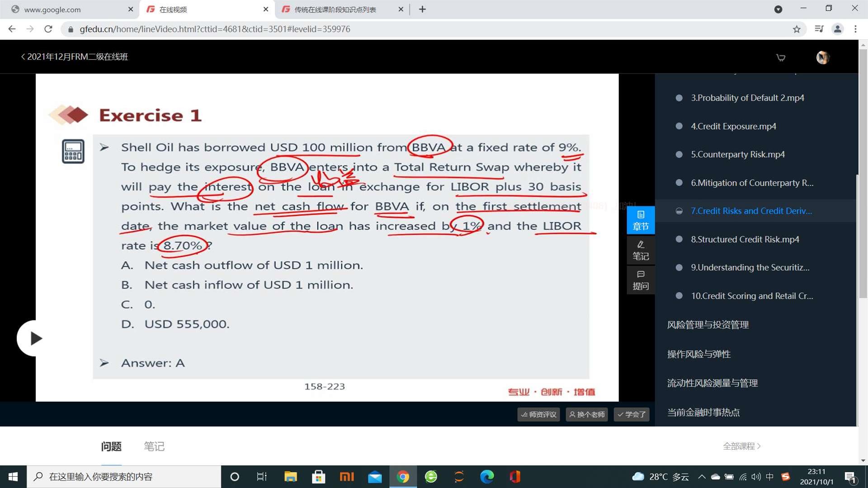The image size is (868, 488).
Task: Open the shopping cart icon
Action: coord(780,57)
